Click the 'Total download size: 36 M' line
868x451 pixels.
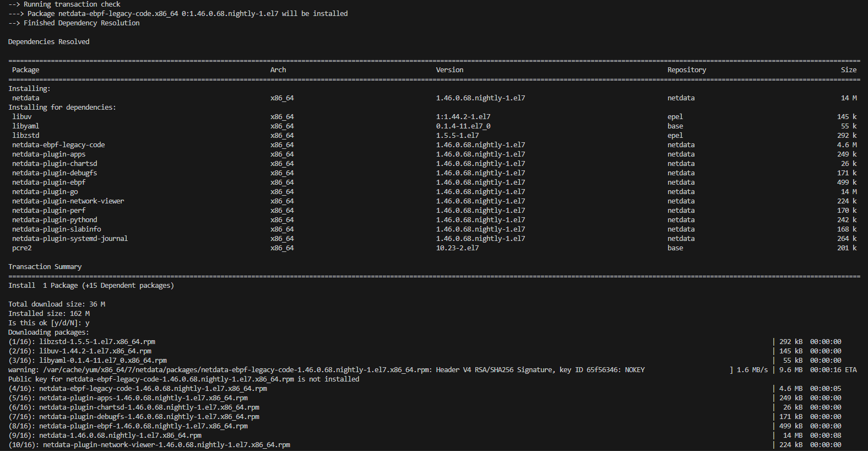click(56, 304)
